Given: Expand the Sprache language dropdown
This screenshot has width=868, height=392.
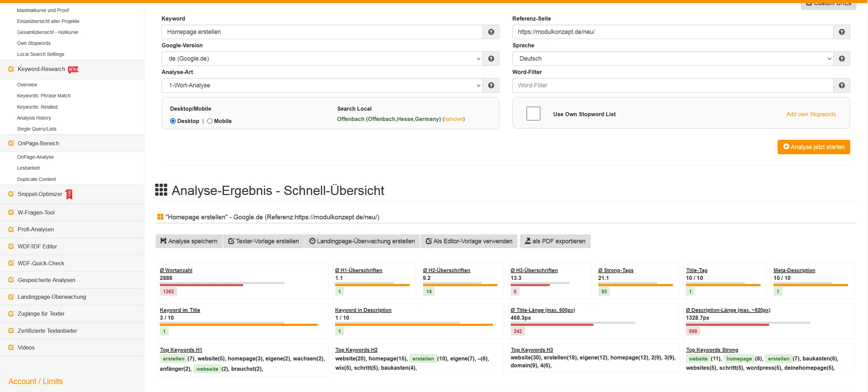Looking at the screenshot, I should [x=673, y=59].
